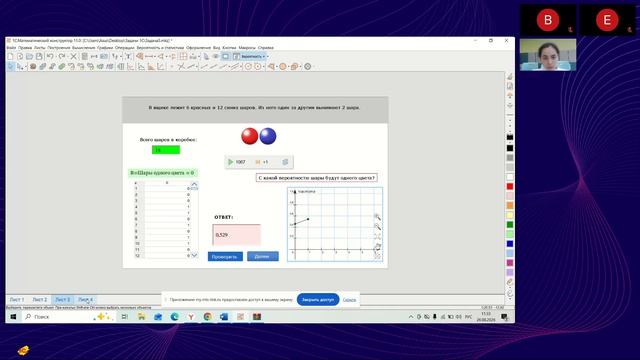Screen dimensions: 640x360
Task: Click the Windows Start button
Action: point(13,317)
